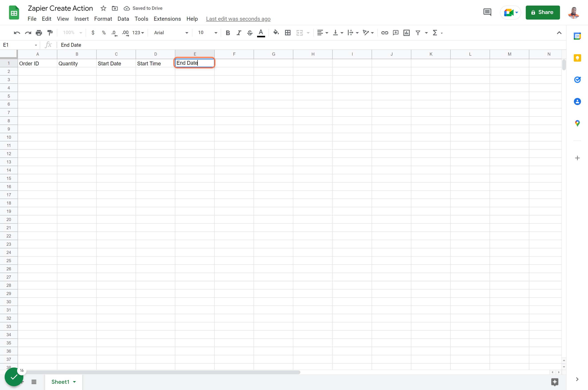Format as percent icon
The image size is (588, 390).
(x=104, y=33)
